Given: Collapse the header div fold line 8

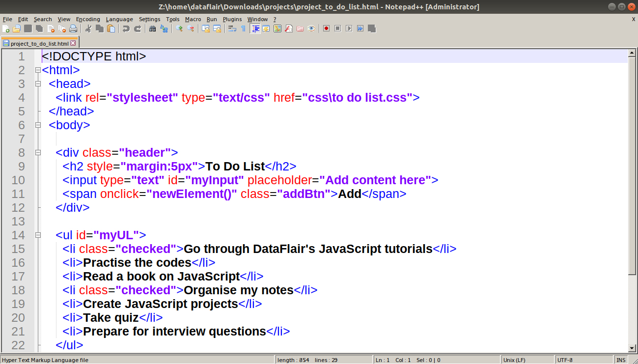Looking at the screenshot, I should [38, 153].
